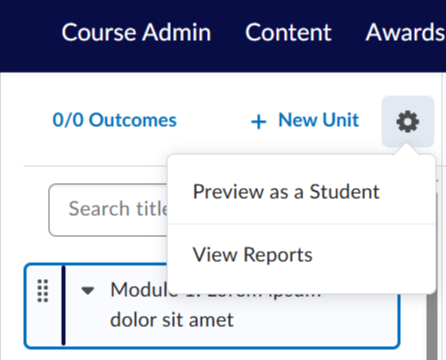Open the Course Admin navigation item
This screenshot has height=360, width=446.
tap(136, 32)
